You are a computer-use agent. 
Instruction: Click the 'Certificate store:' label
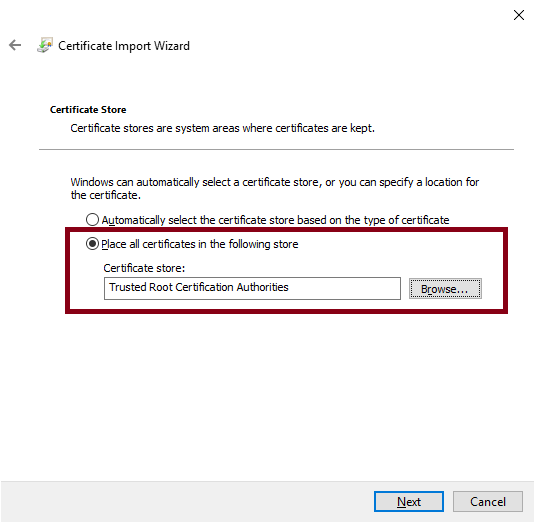[x=144, y=268]
